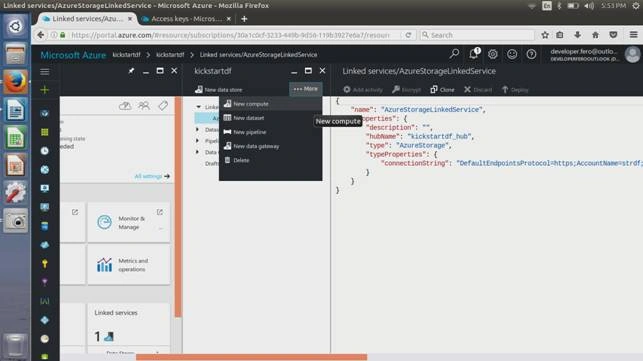The image size is (643, 361).
Task: Click the Linked services/AzureStorageLinkedService breadcrumb
Action: pyautogui.click(x=258, y=55)
